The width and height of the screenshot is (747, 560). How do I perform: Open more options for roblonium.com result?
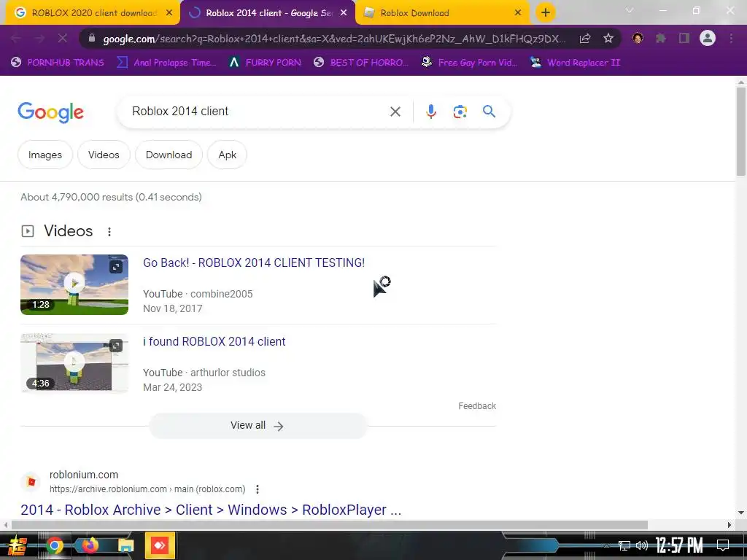click(258, 489)
